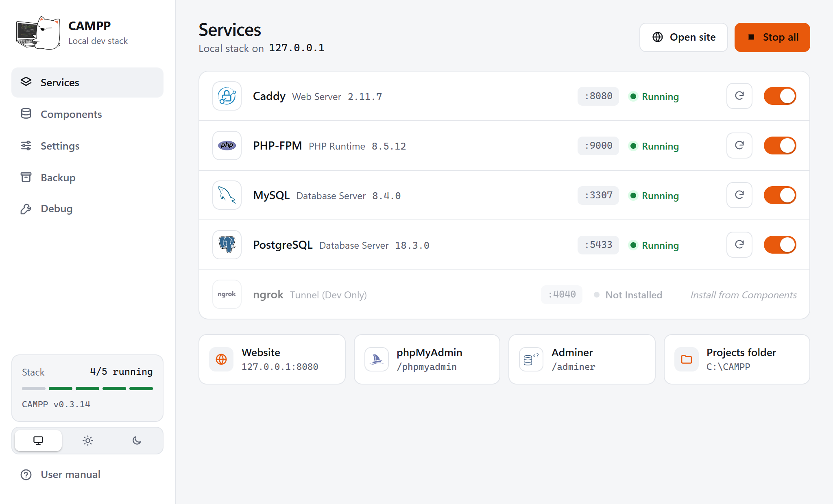
Task: Open the Services sidebar page
Action: point(87,83)
